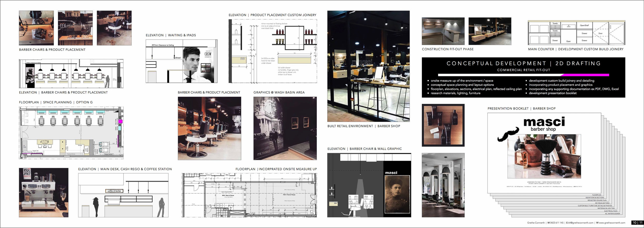Select bullet 'research materials, lighting, furniture'
The image size is (644, 228).
coord(455,93)
